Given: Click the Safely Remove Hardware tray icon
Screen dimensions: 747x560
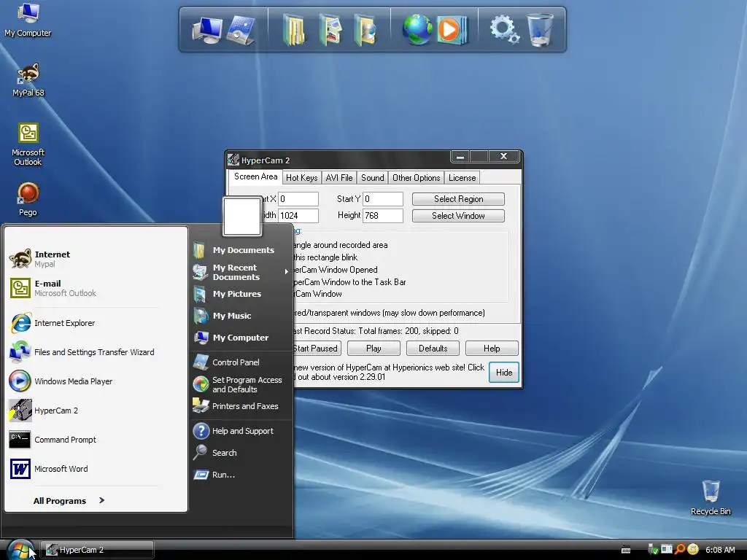Looking at the screenshot, I should [653, 550].
